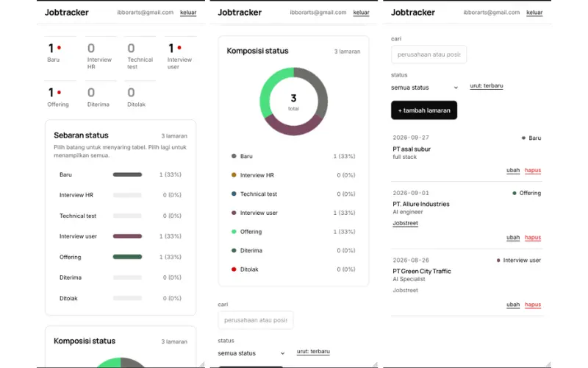This screenshot has width=588, height=368.
Task: Click the Baru status badge on 2026-09-27 entry
Action: pos(531,138)
